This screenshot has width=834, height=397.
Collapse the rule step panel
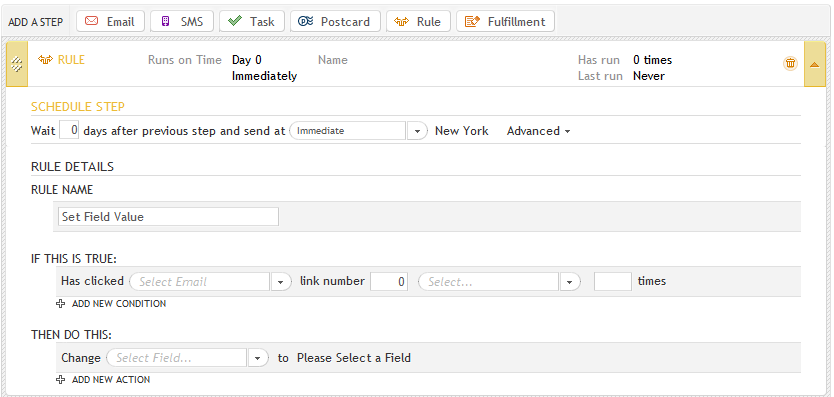click(x=814, y=64)
